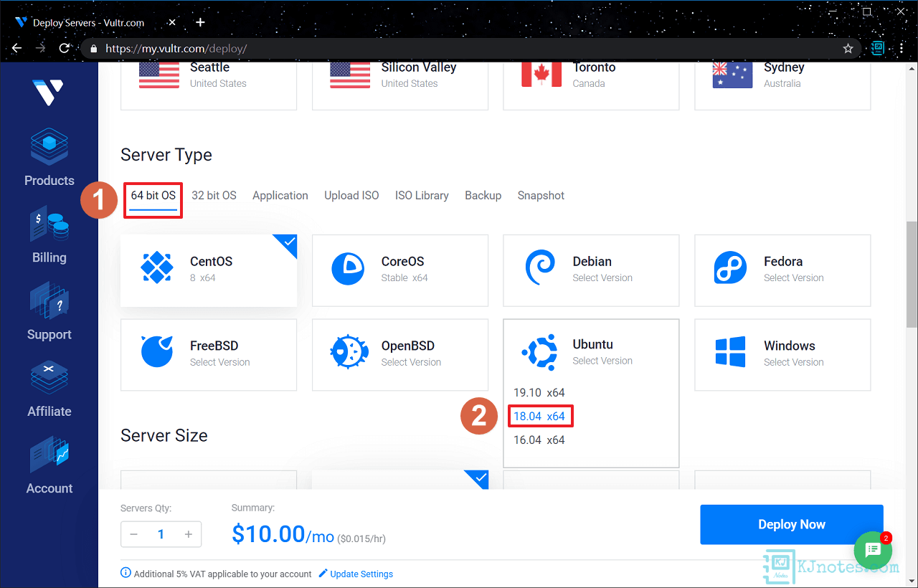Click the Seattle United States flag

point(159,75)
